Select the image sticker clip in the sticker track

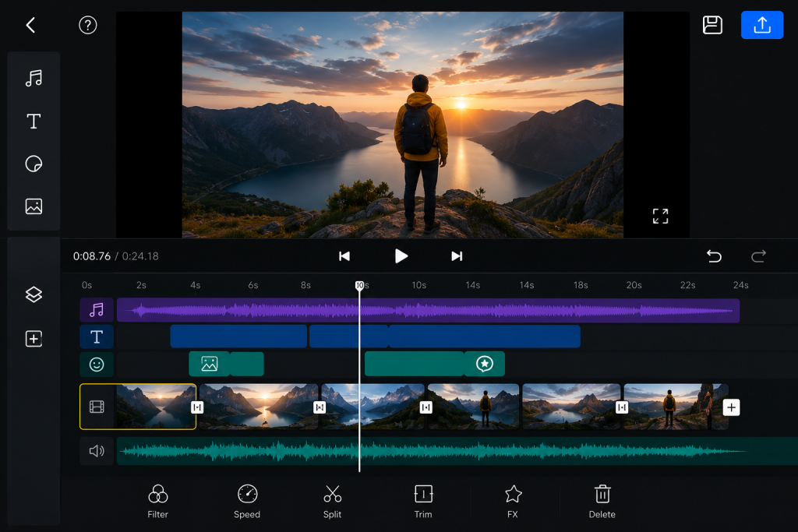coord(209,364)
